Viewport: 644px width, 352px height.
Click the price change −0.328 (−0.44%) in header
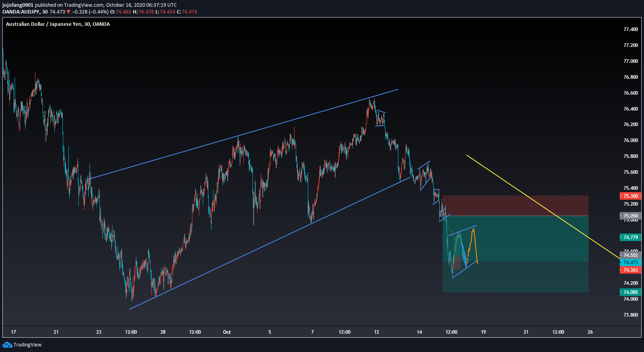(90, 12)
